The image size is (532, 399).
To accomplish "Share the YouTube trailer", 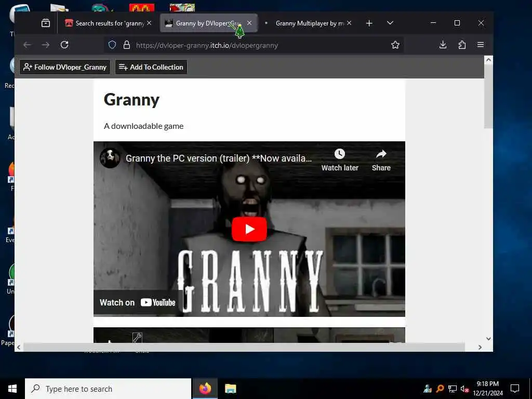I will (x=381, y=160).
